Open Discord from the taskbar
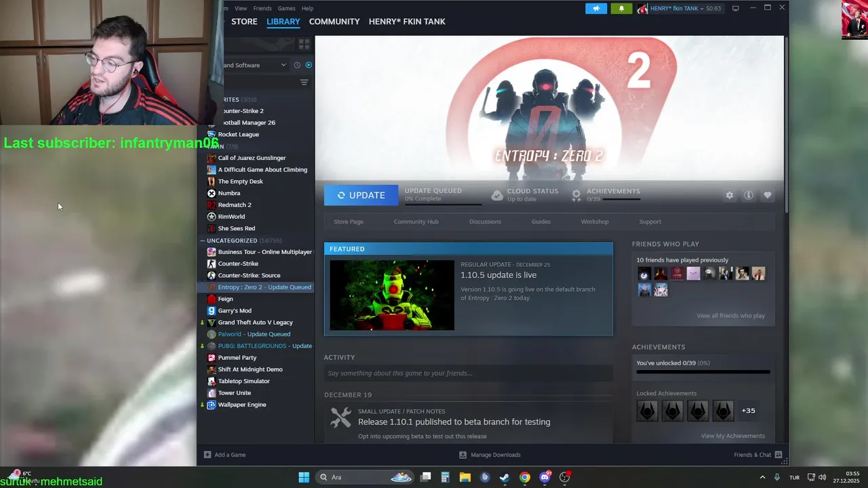Viewport: 868px width, 488px height. (545, 477)
